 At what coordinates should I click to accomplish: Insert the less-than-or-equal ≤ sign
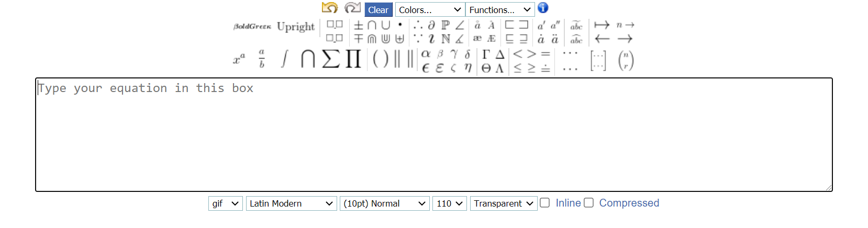[518, 68]
